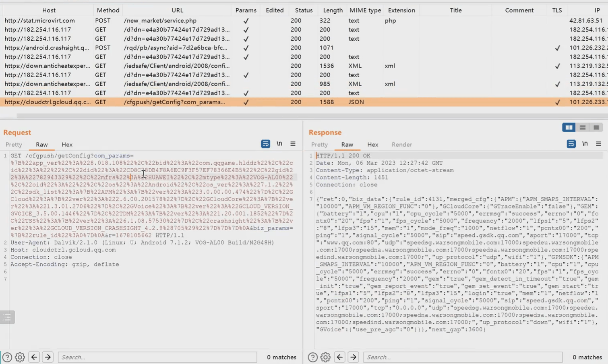Open Hex tab in Response panel
Viewport: 608px width, 364px height.
click(x=372, y=145)
